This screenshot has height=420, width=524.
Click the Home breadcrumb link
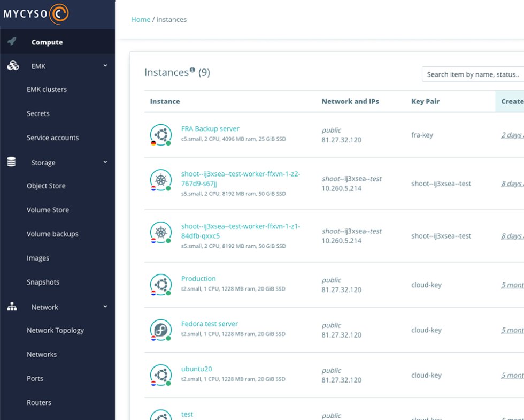[x=140, y=19]
